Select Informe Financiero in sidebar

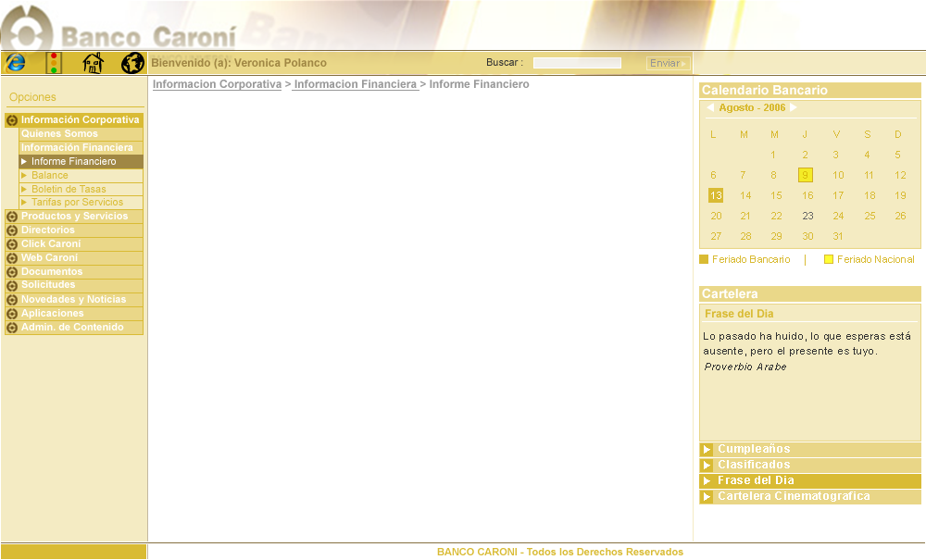(x=81, y=162)
